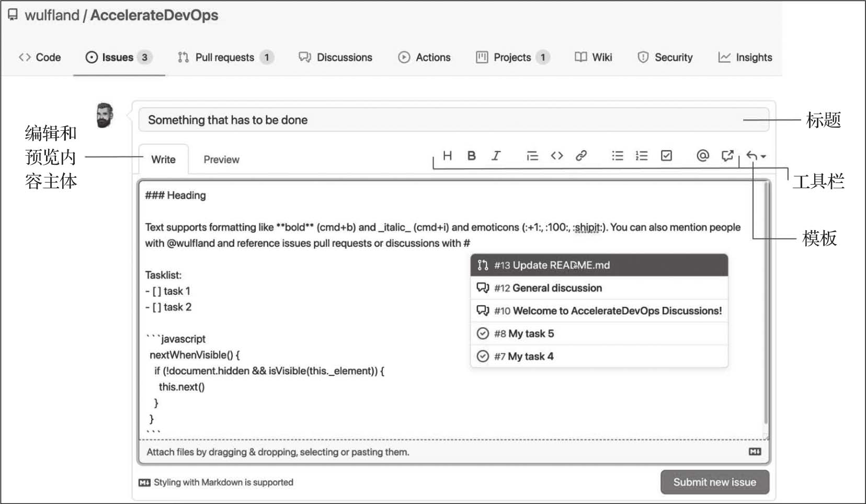Insert a bulleted list
Screen dimensions: 866x504
click(x=618, y=156)
